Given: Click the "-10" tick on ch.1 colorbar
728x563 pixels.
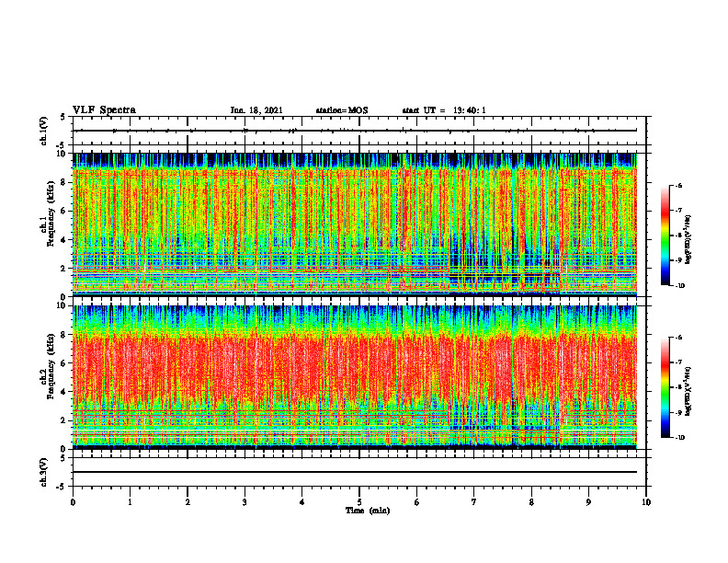Looking at the screenshot, I should click(x=679, y=286).
